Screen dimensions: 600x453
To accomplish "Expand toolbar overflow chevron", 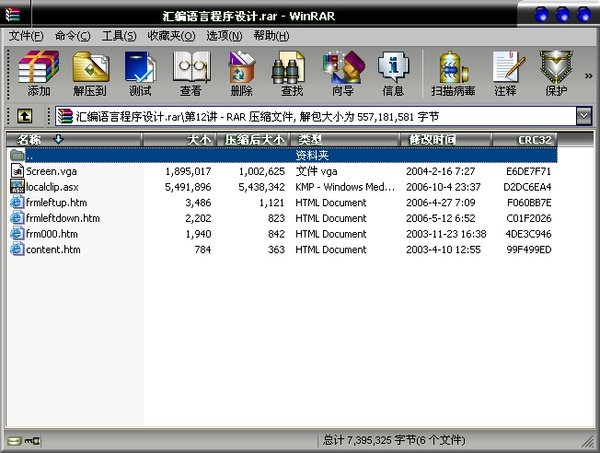I will pos(588,73).
